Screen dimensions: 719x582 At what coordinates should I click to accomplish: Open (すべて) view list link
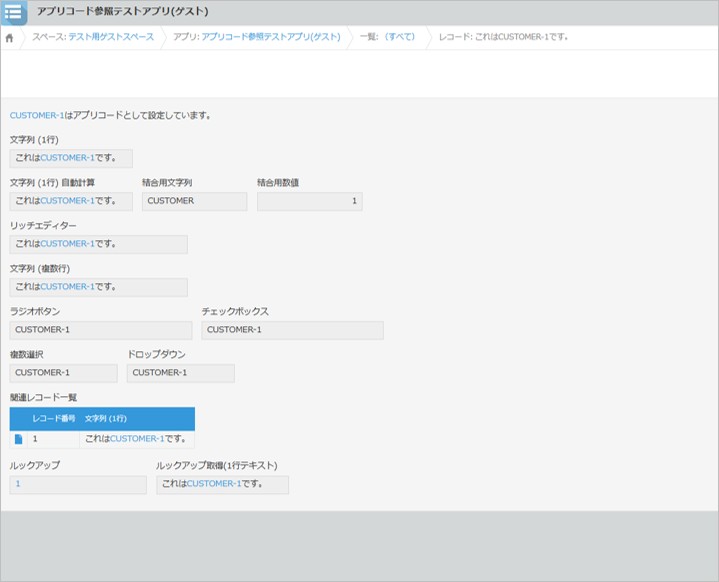[x=399, y=37]
